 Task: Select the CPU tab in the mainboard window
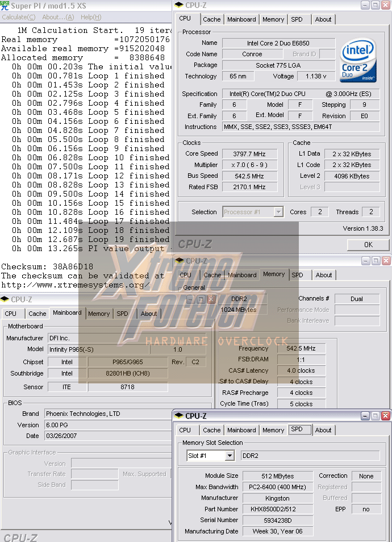point(10,314)
